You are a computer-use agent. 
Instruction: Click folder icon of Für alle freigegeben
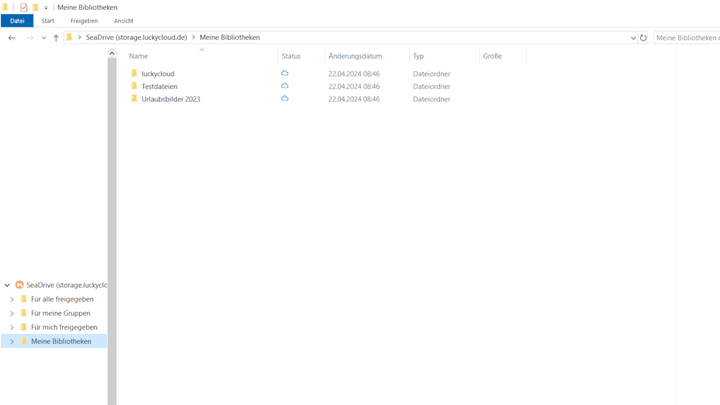(x=24, y=299)
